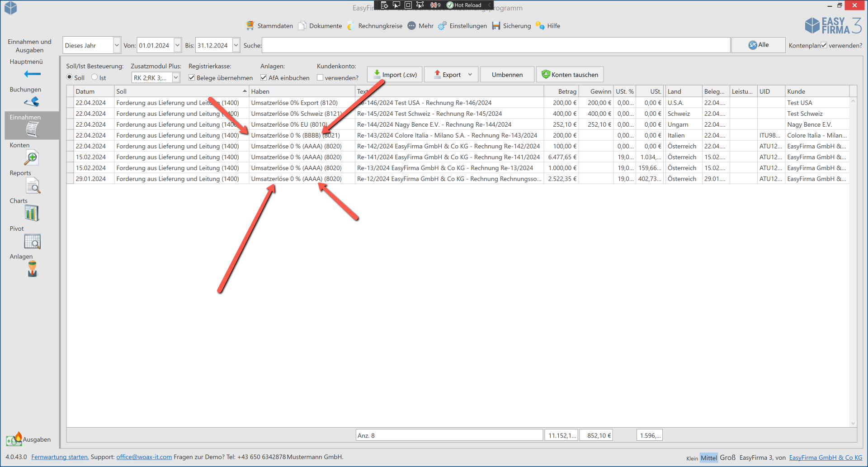Expand the Export button arrow
The image size is (868, 467).
[470, 75]
